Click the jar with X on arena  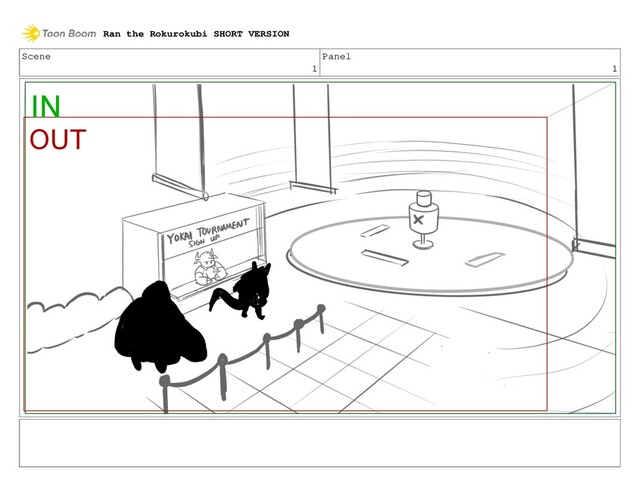click(x=423, y=219)
